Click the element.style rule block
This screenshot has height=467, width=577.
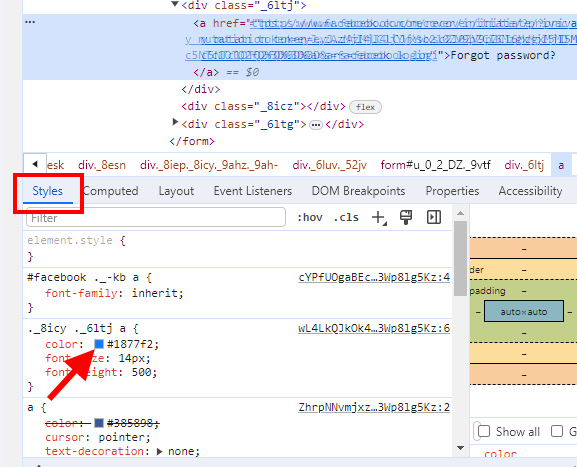[x=237, y=249]
